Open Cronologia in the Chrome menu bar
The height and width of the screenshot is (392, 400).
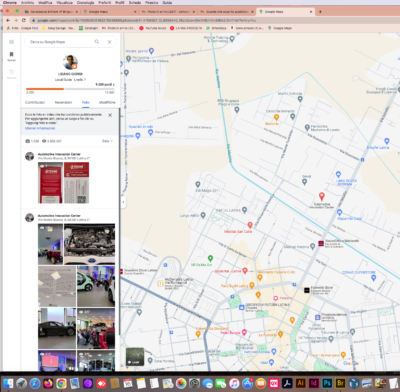pos(85,2)
